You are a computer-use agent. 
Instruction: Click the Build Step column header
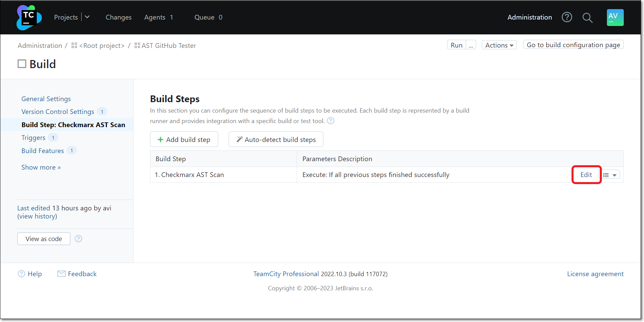pyautogui.click(x=171, y=159)
